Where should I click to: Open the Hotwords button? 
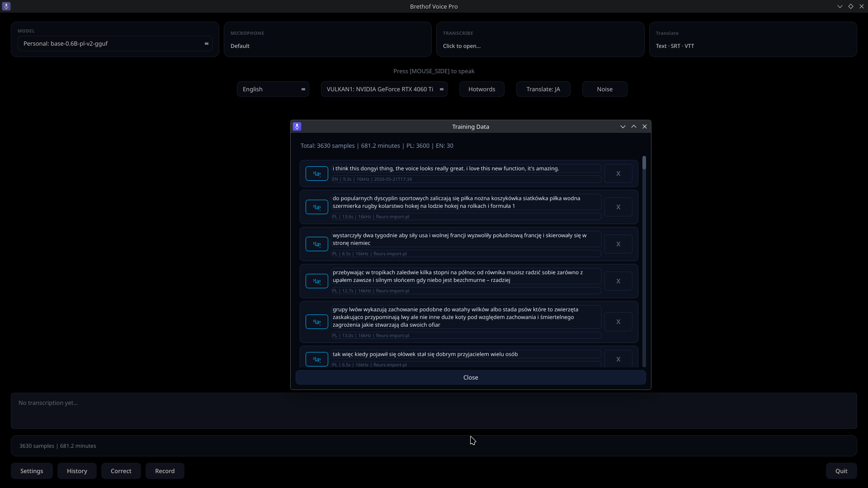[x=482, y=89]
